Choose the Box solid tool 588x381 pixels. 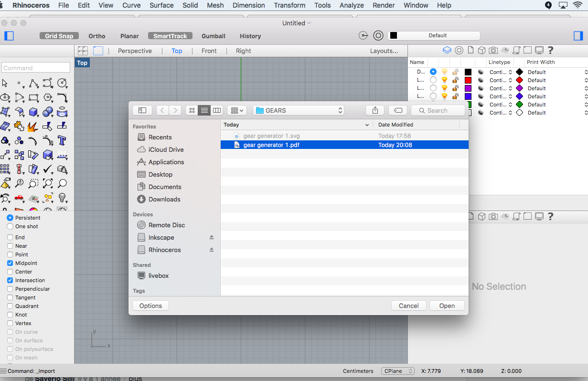point(33,112)
